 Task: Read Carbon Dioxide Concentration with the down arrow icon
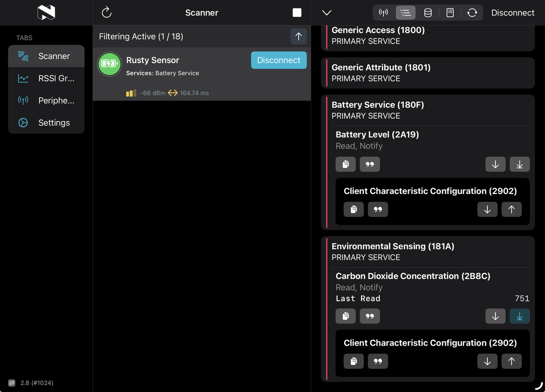click(495, 316)
